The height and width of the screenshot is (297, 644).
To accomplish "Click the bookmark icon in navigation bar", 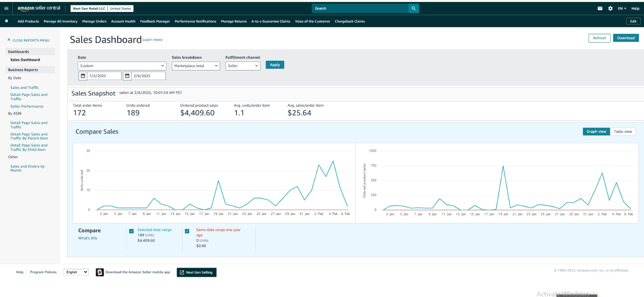I will point(6,21).
